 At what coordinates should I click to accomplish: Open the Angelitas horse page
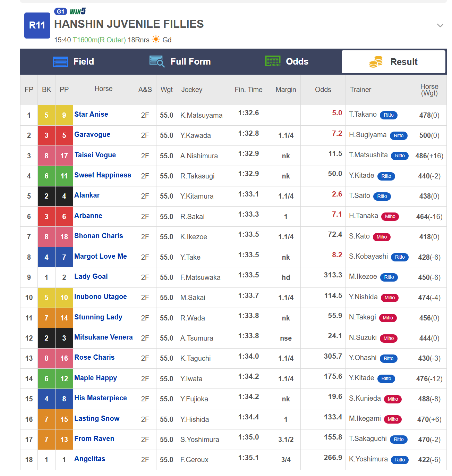pos(89,459)
